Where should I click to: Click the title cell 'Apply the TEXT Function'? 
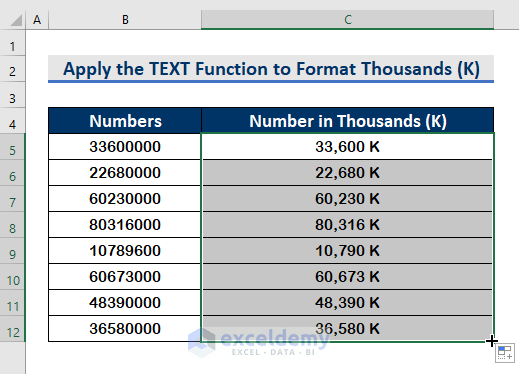pyautogui.click(x=271, y=69)
